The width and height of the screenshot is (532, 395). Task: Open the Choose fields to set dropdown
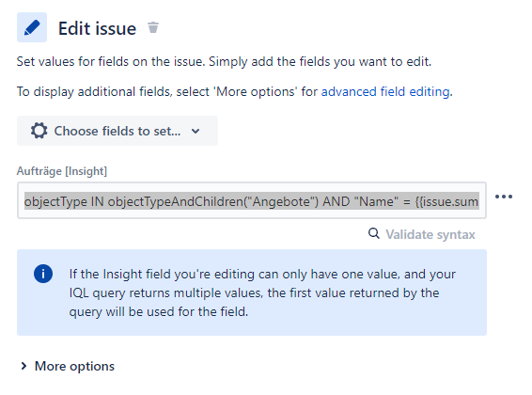click(117, 131)
